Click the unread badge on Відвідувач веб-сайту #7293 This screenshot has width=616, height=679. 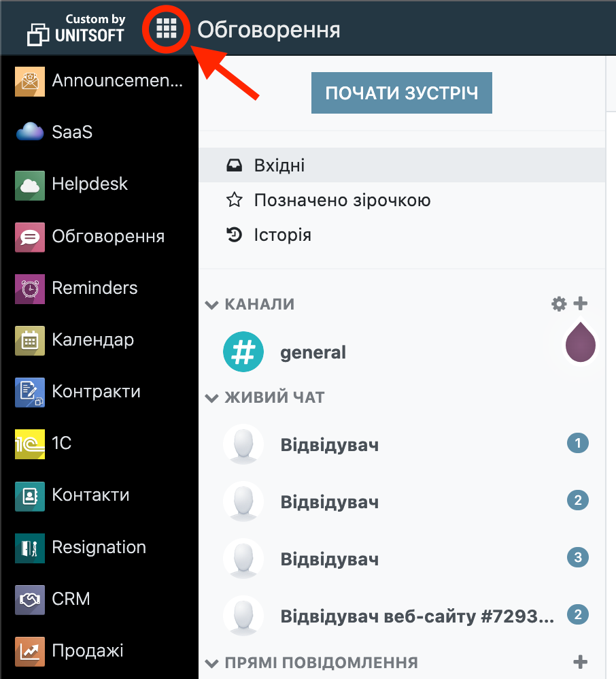click(x=577, y=614)
